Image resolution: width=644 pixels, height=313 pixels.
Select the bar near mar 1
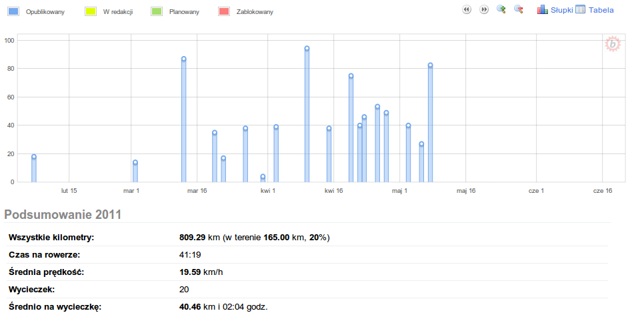click(x=135, y=172)
